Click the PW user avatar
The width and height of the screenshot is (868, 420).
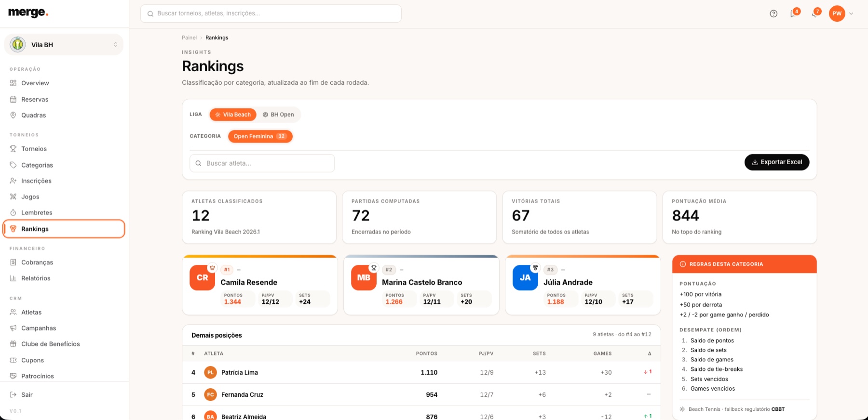pos(837,13)
